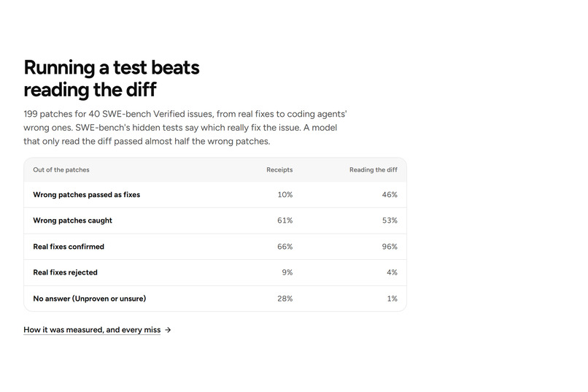Image resolution: width=588 pixels, height=392 pixels.
Task: Click the 'Out of the patches' header cell
Action: pos(61,169)
